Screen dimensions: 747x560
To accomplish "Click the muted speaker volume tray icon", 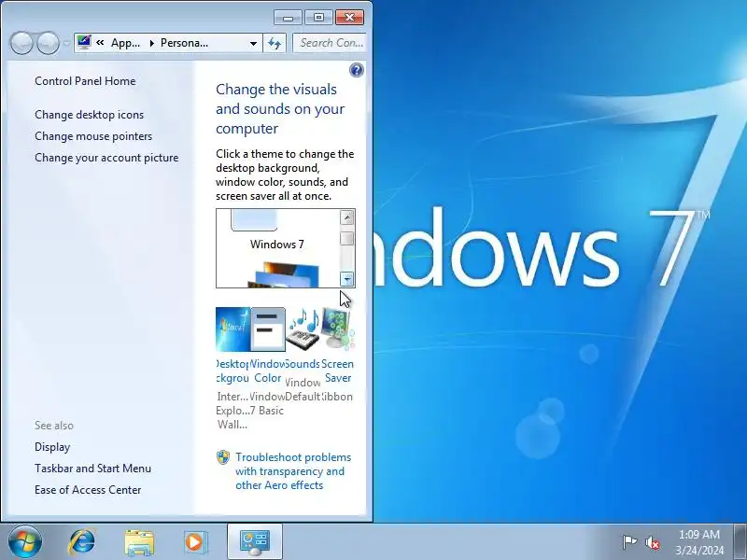I will tap(652, 542).
